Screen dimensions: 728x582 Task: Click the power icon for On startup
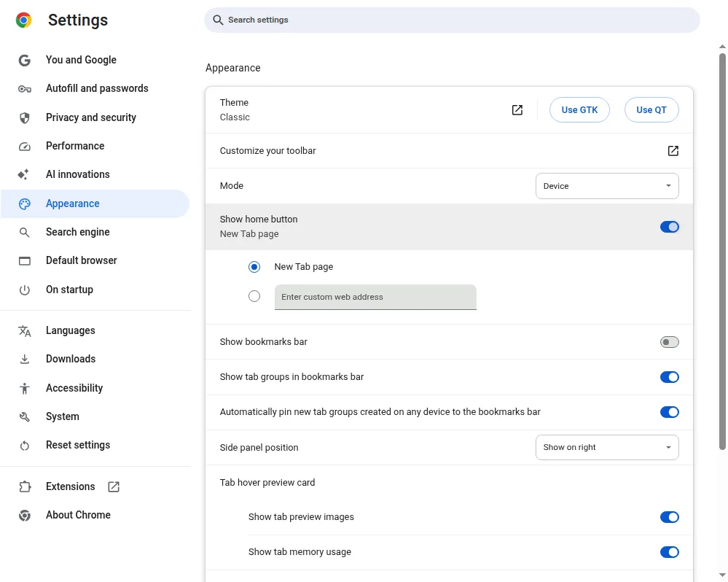pyautogui.click(x=25, y=290)
